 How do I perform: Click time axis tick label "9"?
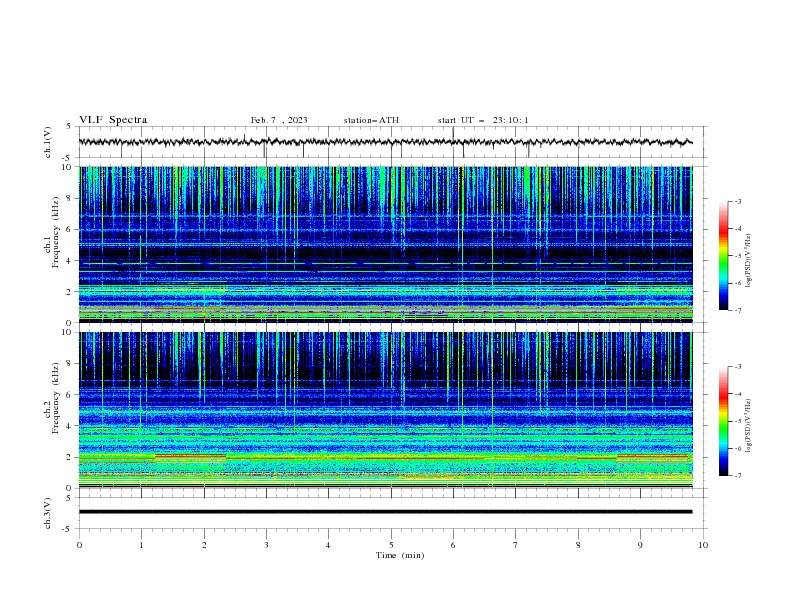(640, 545)
